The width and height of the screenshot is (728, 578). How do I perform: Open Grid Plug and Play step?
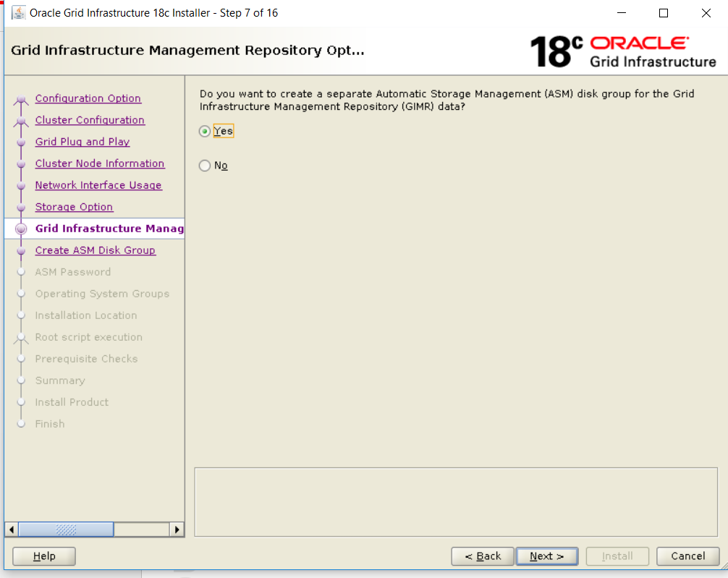(x=82, y=142)
